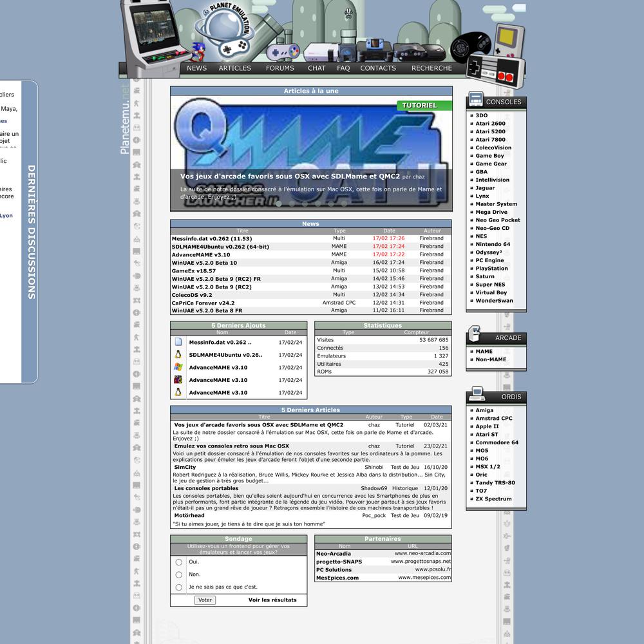Open the PlayStation console section

coord(491,269)
